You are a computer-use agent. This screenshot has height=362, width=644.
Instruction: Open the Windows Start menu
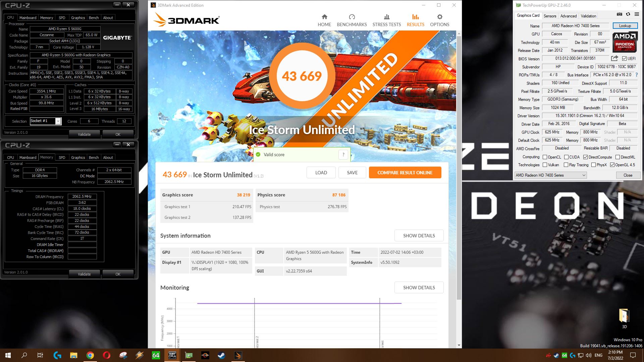click(8, 355)
